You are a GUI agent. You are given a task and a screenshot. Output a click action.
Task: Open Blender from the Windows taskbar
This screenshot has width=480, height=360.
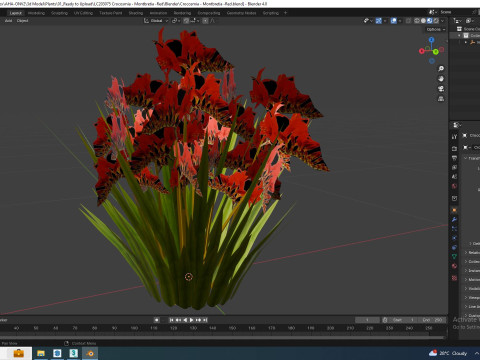point(90,353)
